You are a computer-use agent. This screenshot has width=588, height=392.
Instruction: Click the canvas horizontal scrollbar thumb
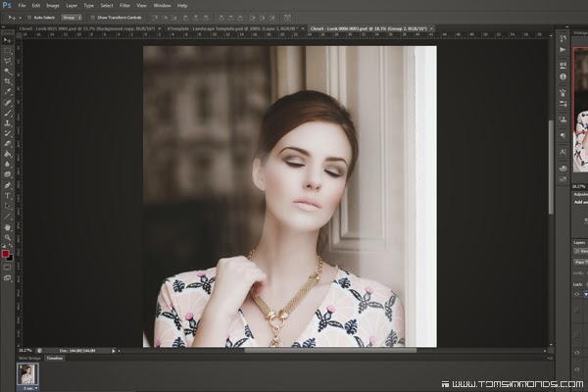pyautogui.click(x=330, y=351)
